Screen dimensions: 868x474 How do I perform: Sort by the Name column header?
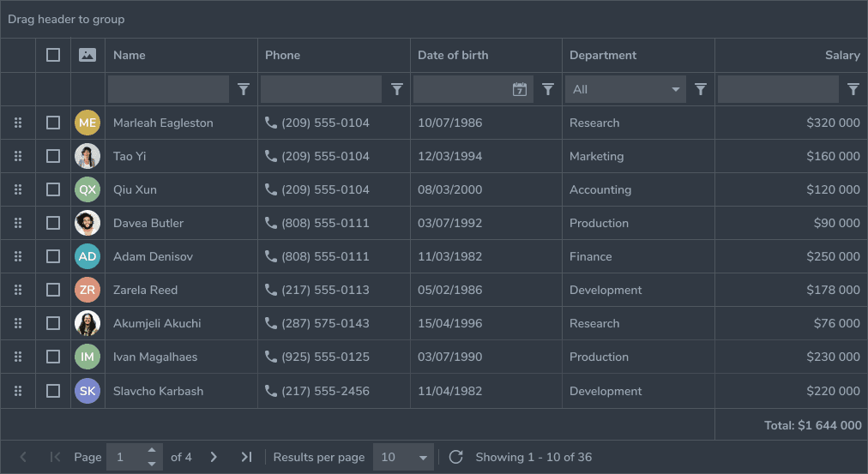pos(130,55)
